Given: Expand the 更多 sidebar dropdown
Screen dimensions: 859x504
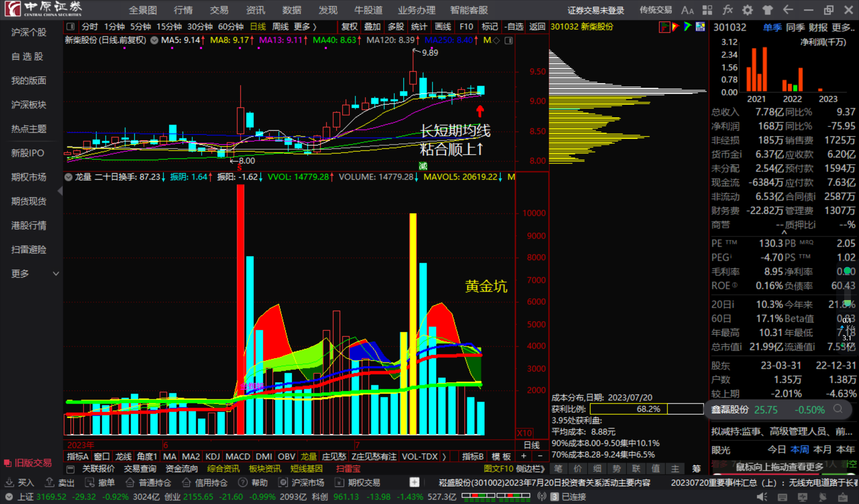Looking at the screenshot, I should click(x=55, y=273).
